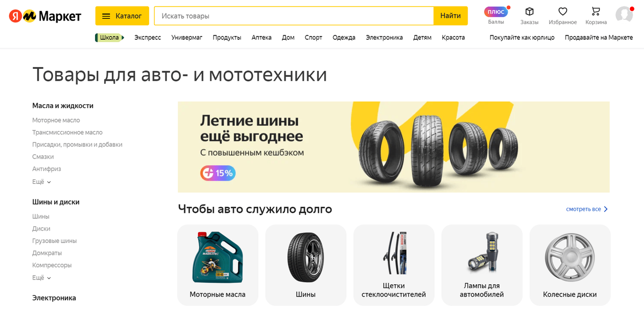Open the Плюс points badge
The height and width of the screenshot is (309, 644).
pyautogui.click(x=496, y=12)
